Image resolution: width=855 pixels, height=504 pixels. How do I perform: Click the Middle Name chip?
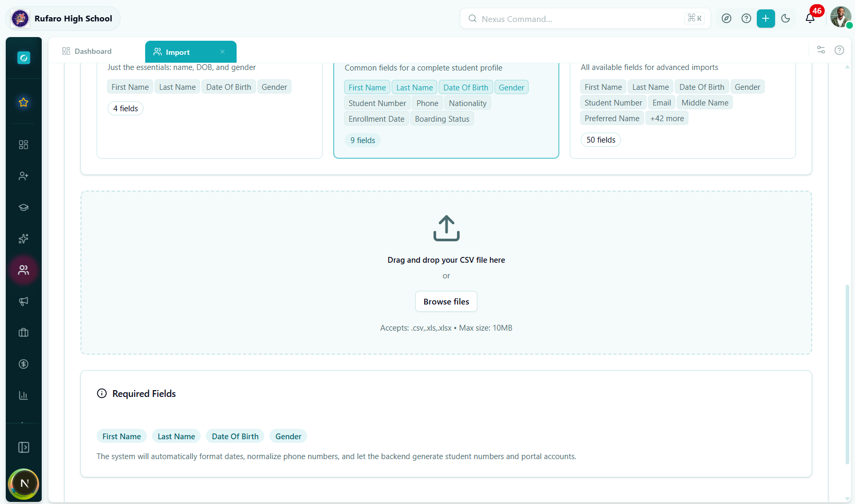click(705, 103)
